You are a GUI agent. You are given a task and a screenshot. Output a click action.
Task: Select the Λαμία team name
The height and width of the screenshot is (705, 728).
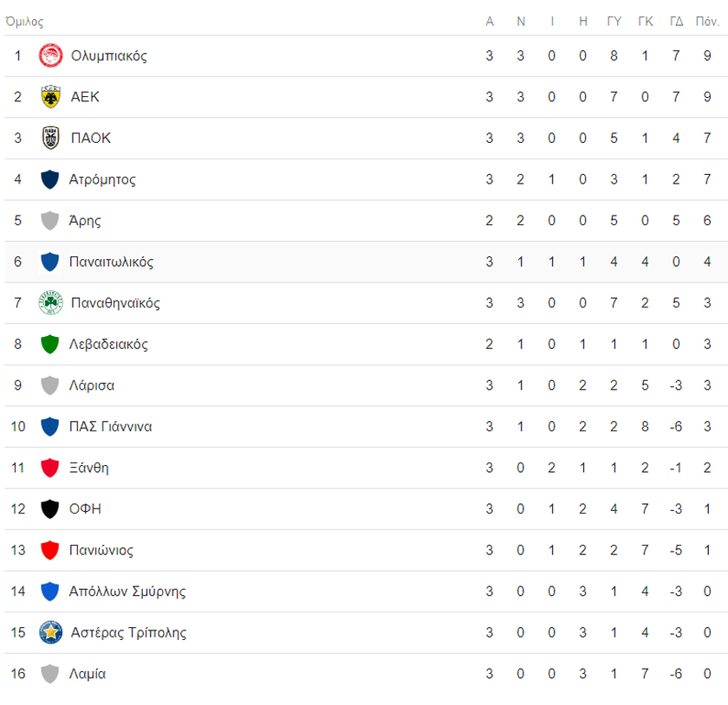pyautogui.click(x=88, y=674)
